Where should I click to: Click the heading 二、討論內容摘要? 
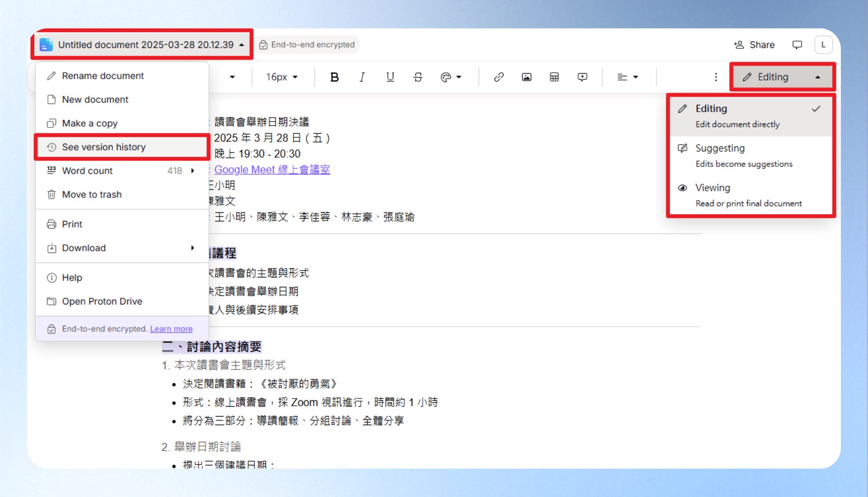click(x=212, y=347)
